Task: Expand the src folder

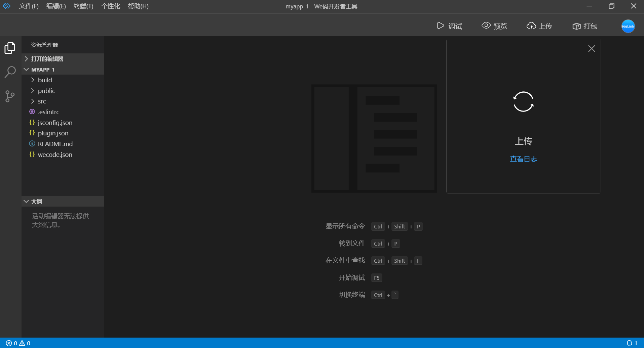Action: pyautogui.click(x=41, y=101)
